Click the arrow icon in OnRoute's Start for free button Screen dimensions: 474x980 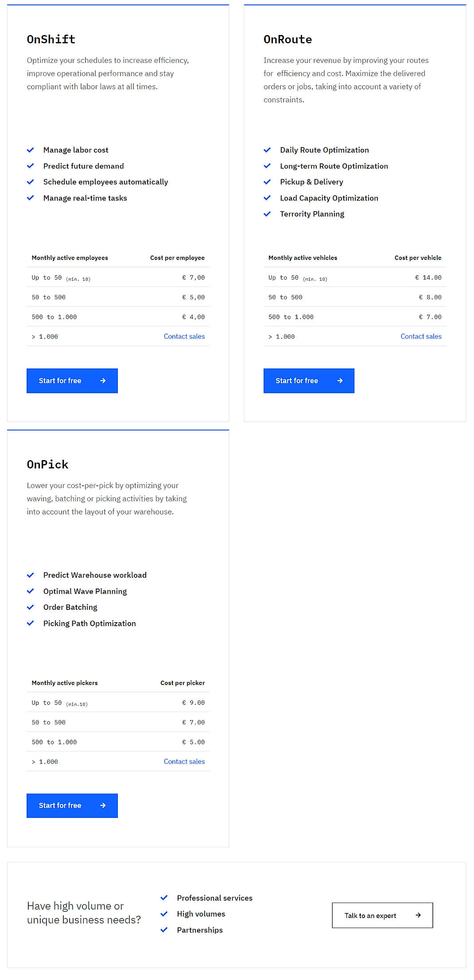tap(339, 380)
